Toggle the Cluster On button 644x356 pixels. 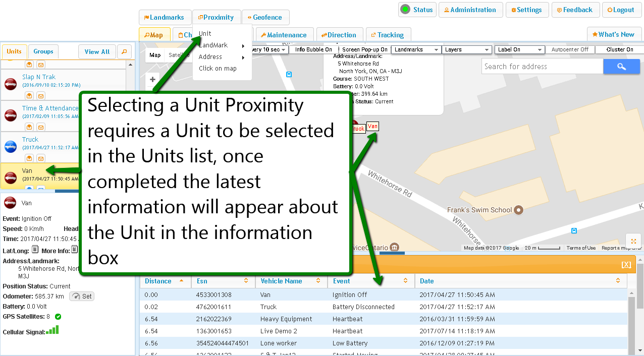coord(619,49)
